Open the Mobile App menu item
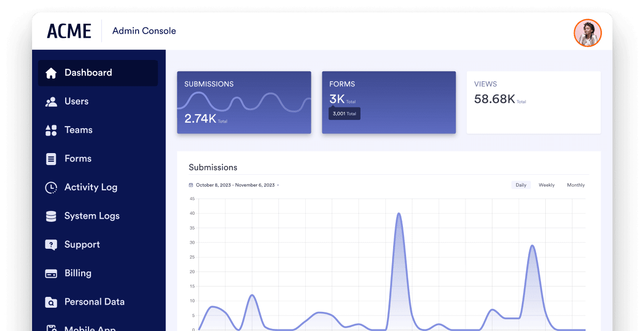Image resolution: width=644 pixels, height=331 pixels. pos(89,327)
